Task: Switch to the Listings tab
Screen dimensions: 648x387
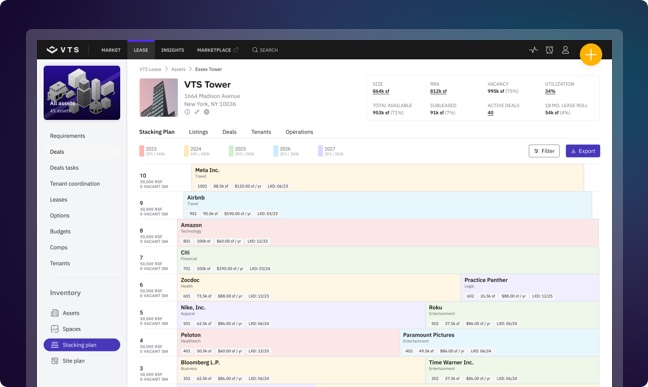Action: (198, 132)
